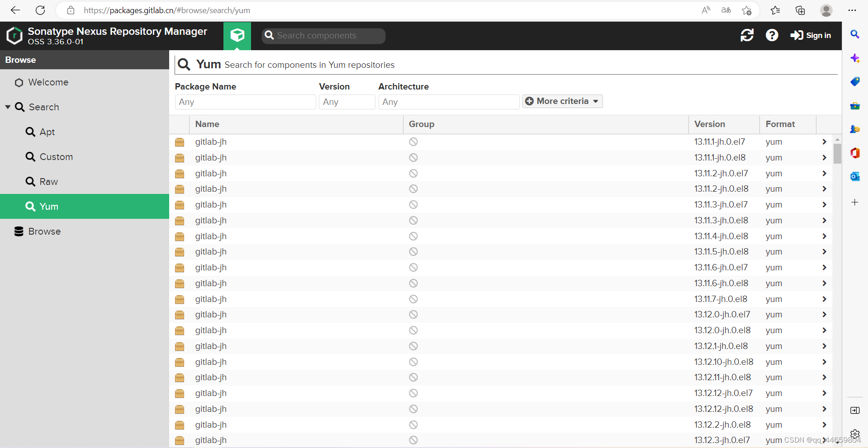Select the Yum search item

85,207
